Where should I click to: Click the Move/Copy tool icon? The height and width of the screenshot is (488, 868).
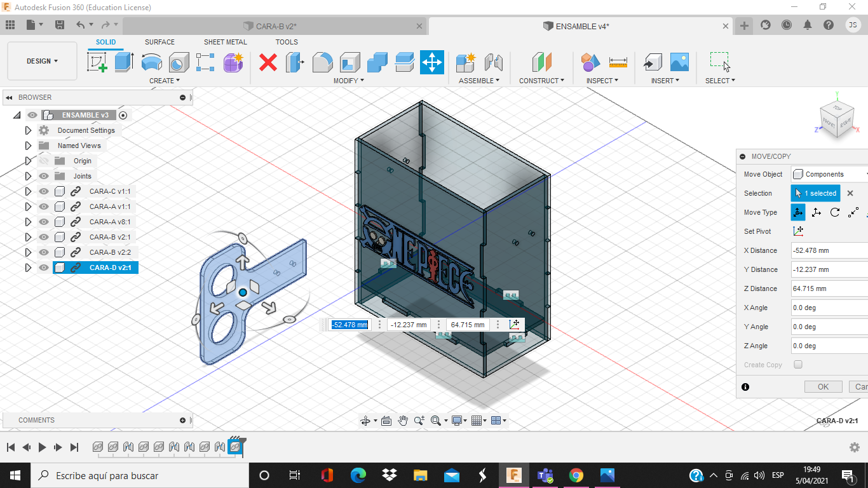click(x=432, y=62)
